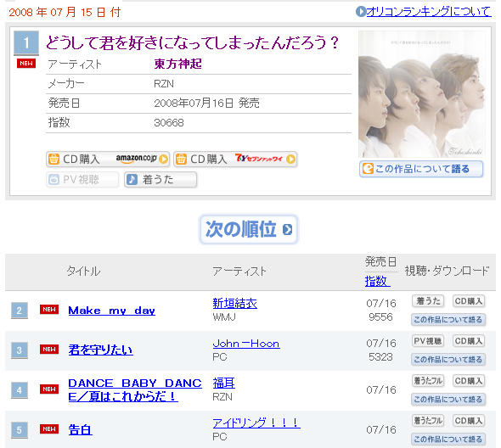The height and width of the screenshot is (448, 501).
Task: Open the 着うた button under rank 1
Action: pos(160,180)
